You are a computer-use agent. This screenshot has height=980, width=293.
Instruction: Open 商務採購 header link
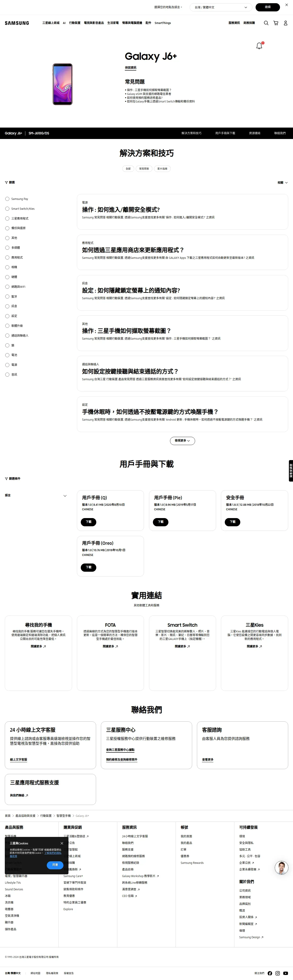pos(249,23)
